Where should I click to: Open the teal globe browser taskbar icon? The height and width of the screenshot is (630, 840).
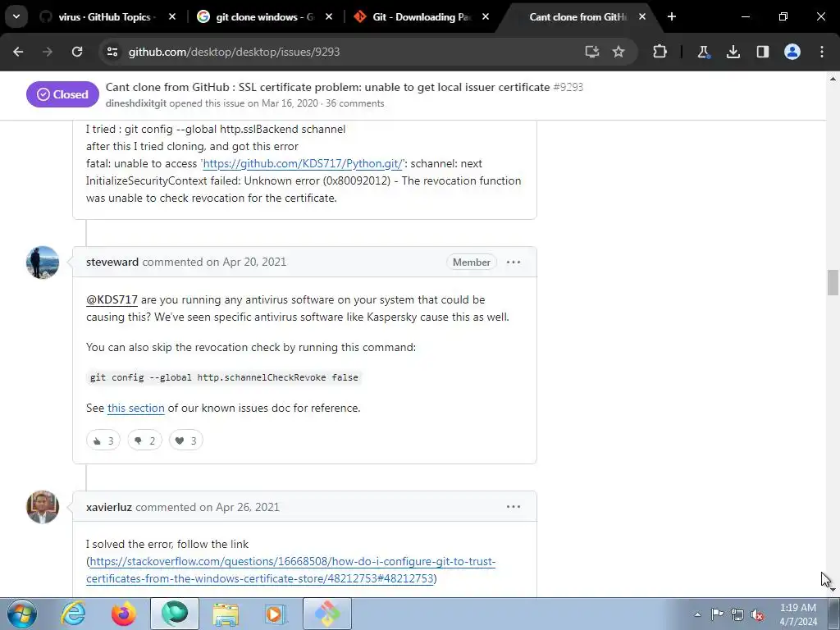(x=175, y=614)
